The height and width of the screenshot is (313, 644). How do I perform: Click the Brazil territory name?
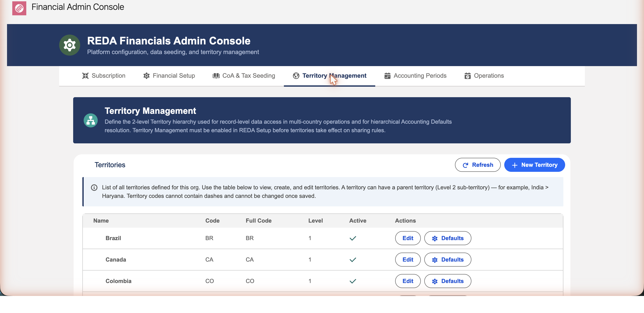tap(113, 238)
